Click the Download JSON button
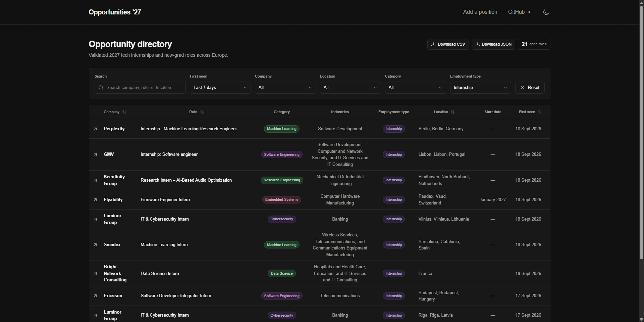 click(493, 44)
